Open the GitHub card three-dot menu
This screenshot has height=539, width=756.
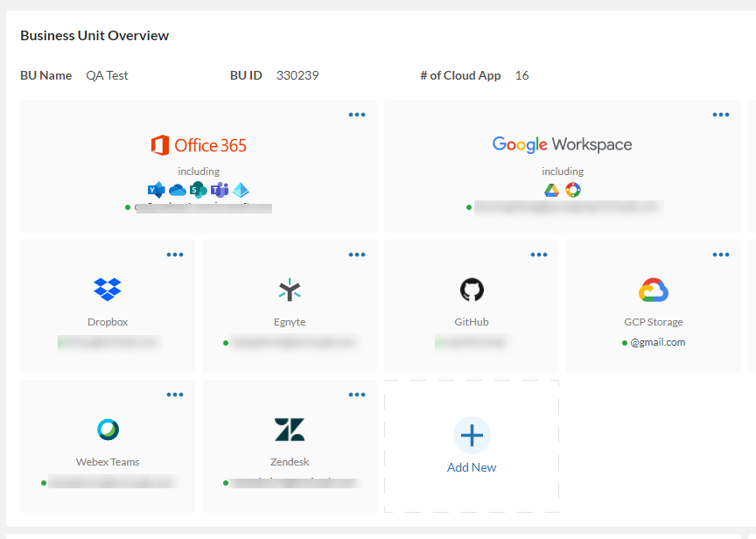pos(539,255)
